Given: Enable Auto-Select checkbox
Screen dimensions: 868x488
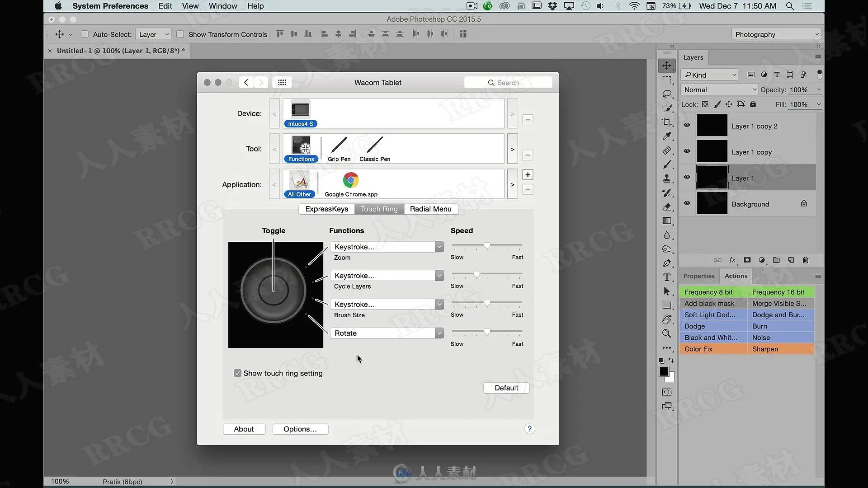Looking at the screenshot, I should pos(85,34).
